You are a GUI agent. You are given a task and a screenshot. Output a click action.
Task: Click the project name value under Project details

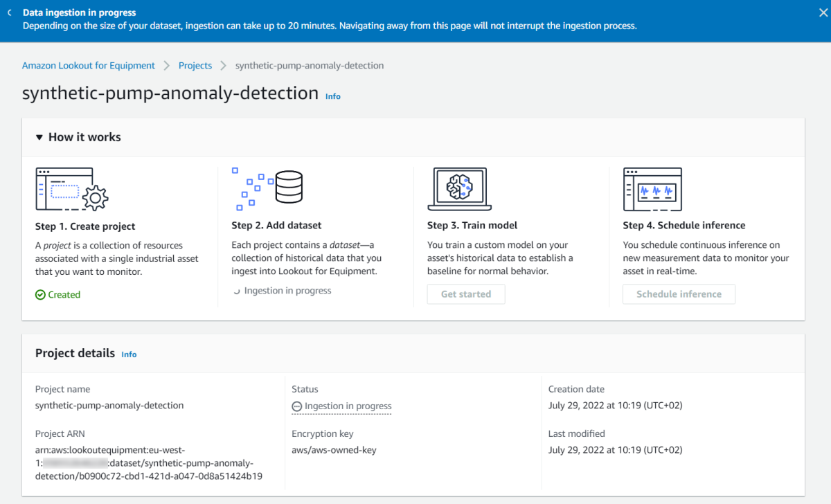point(109,406)
